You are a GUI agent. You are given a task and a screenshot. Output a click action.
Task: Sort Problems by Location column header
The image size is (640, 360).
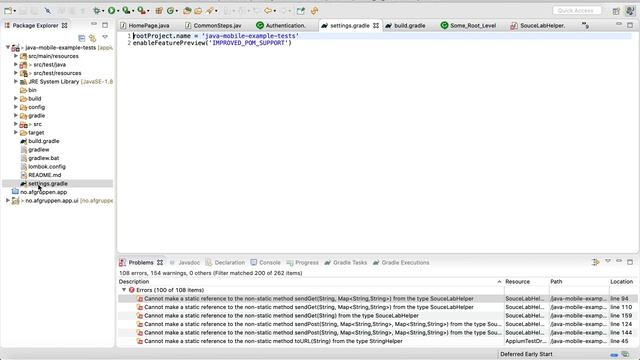point(622,282)
